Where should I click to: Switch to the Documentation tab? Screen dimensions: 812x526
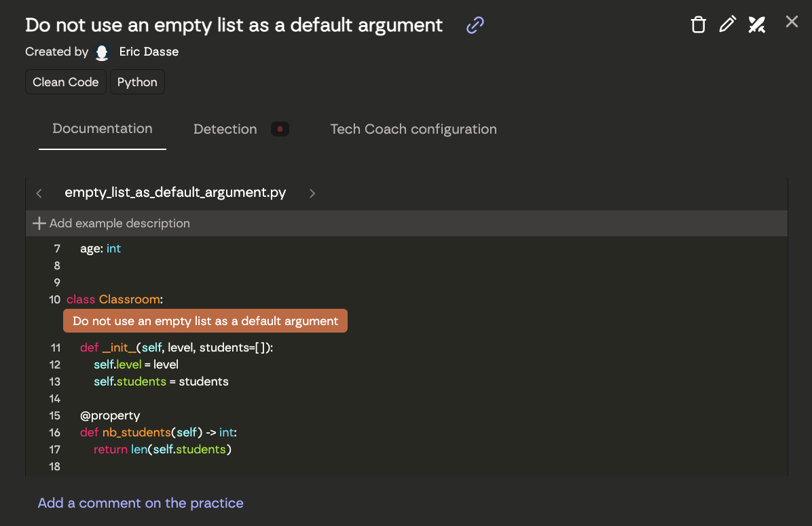tap(103, 129)
